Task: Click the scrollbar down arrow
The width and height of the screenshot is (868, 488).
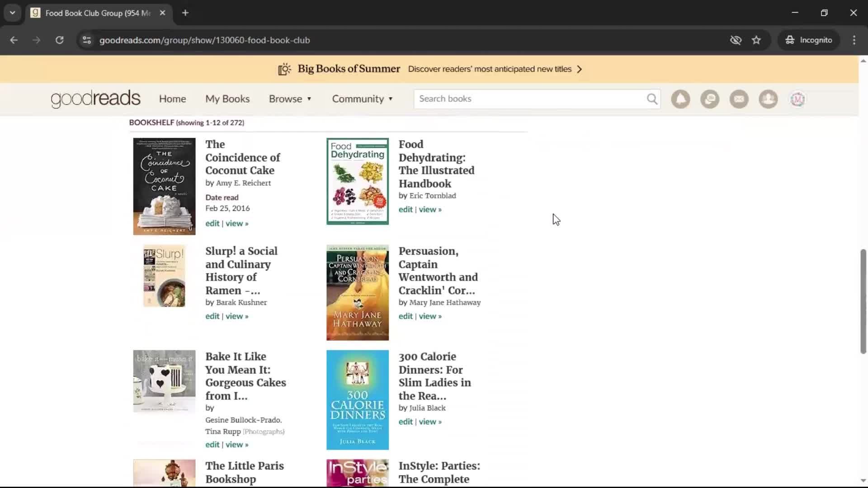Action: click(863, 481)
